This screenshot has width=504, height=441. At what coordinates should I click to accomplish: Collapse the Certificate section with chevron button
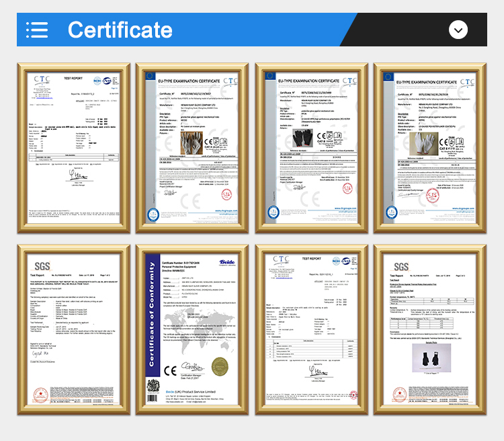[458, 30]
